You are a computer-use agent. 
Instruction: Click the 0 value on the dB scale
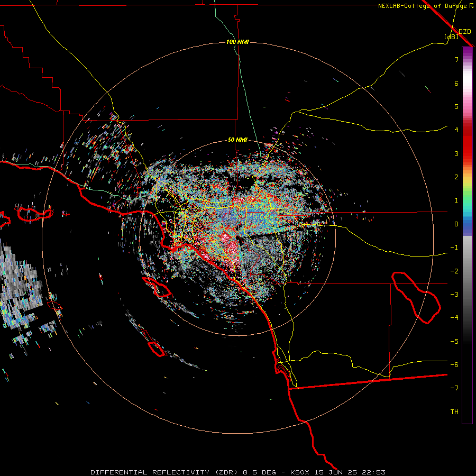[x=456, y=224]
